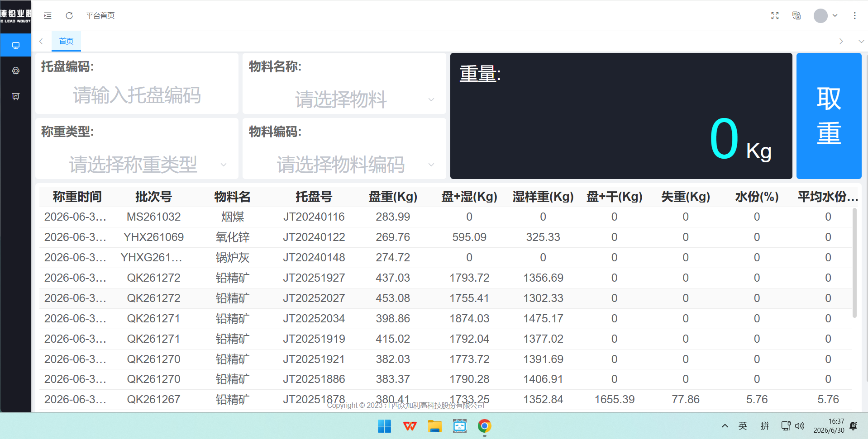Click the 失重(Kg) column header
Image resolution: width=868 pixels, height=439 pixels.
pyautogui.click(x=686, y=197)
